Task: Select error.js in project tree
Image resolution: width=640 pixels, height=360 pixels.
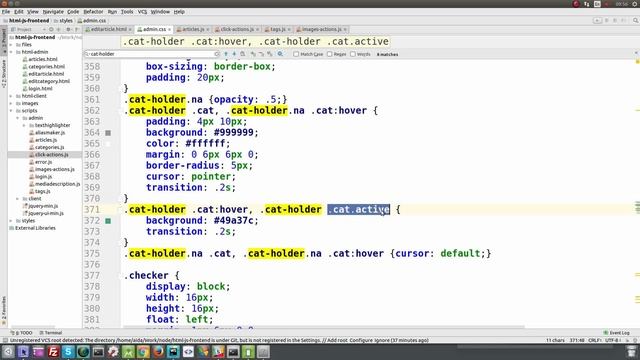Action: (43, 162)
